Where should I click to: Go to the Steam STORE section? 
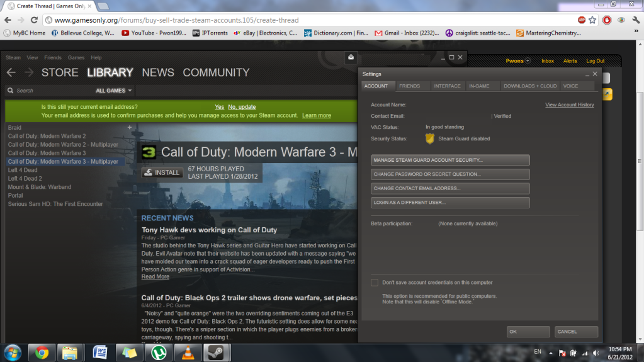click(60, 73)
